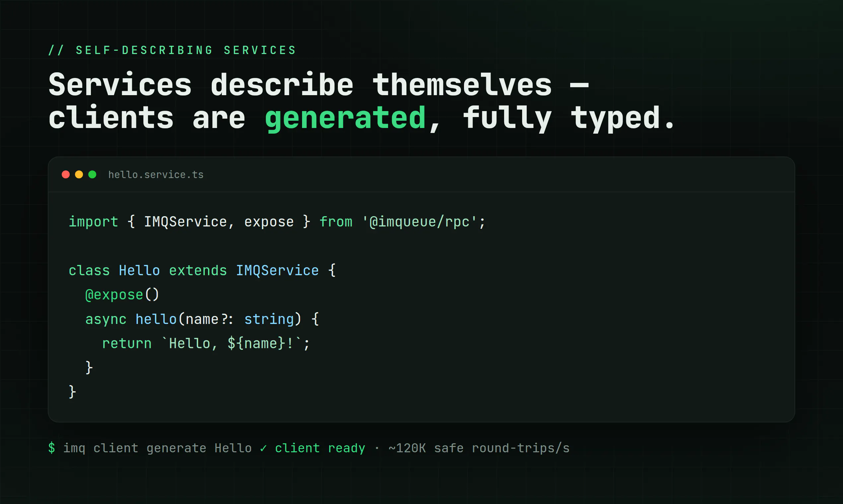
Task: Click the 'import' keyword in code
Action: [x=93, y=222]
